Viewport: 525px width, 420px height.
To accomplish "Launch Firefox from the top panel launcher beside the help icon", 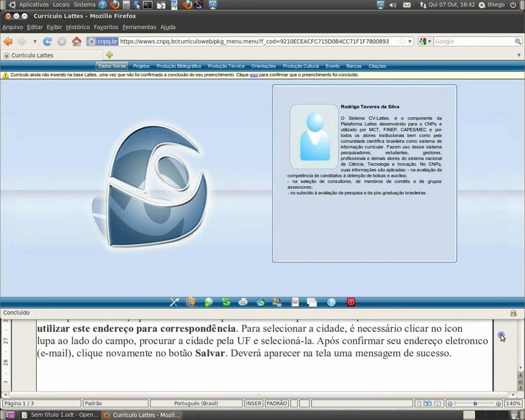I will point(114,5).
